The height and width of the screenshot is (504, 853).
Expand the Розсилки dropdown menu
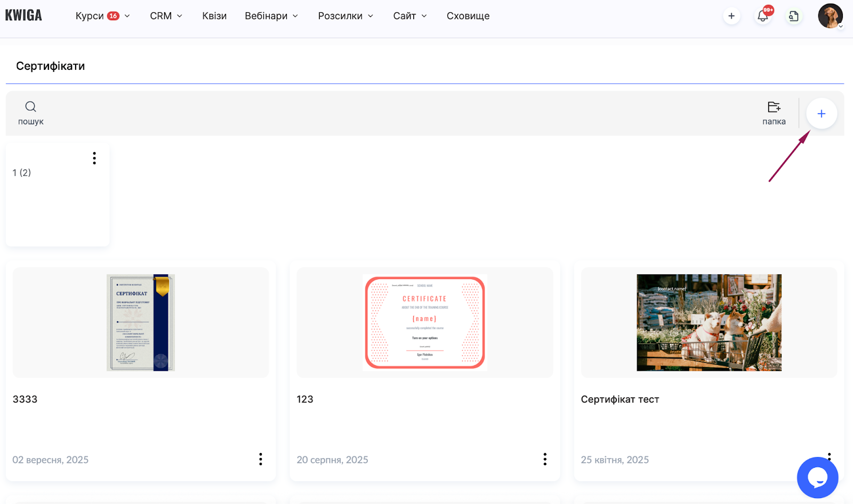click(x=345, y=16)
